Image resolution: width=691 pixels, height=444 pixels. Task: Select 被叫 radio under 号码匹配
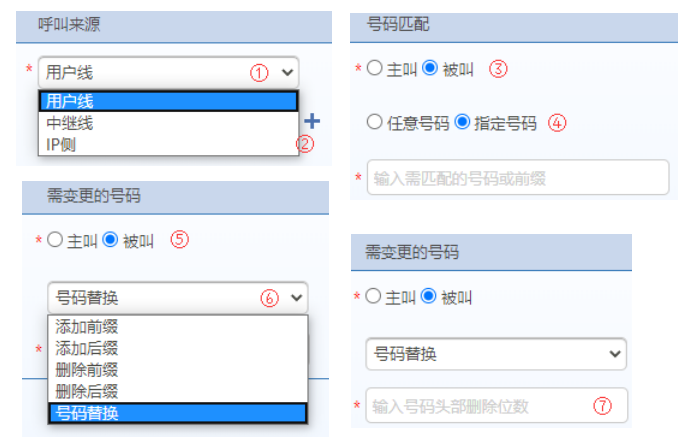click(x=431, y=69)
